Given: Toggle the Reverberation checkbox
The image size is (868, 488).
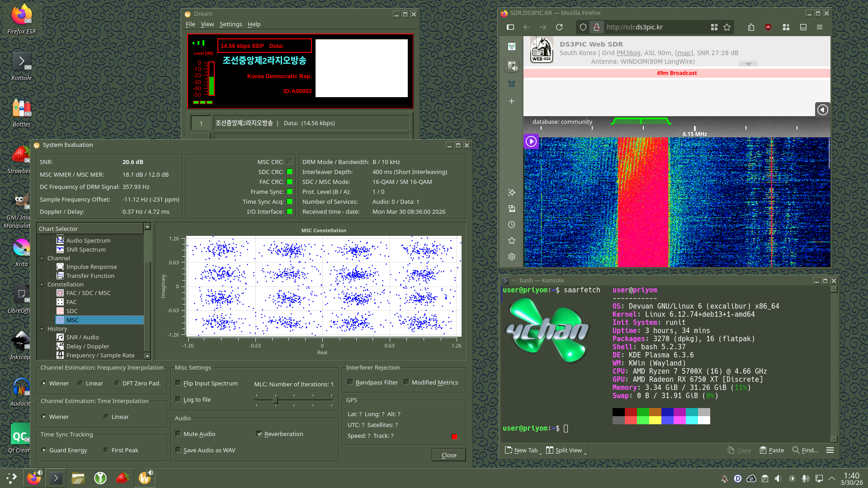Looking at the screenshot, I should [x=259, y=434].
